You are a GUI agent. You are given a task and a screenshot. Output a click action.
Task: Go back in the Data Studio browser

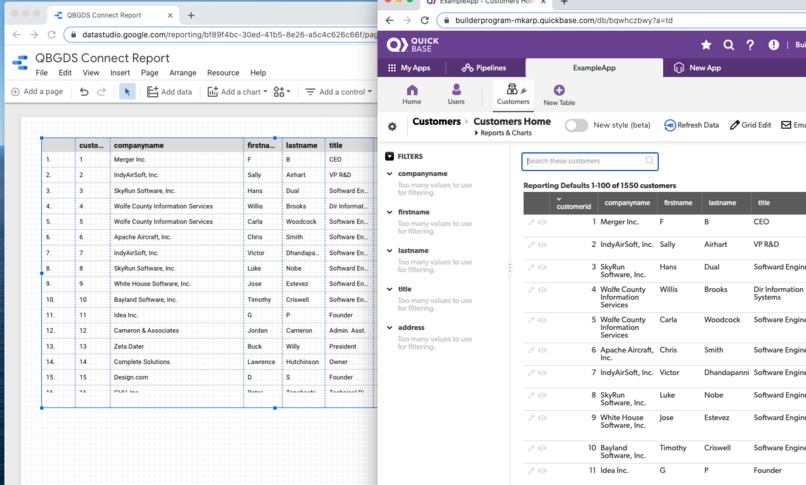[x=16, y=35]
